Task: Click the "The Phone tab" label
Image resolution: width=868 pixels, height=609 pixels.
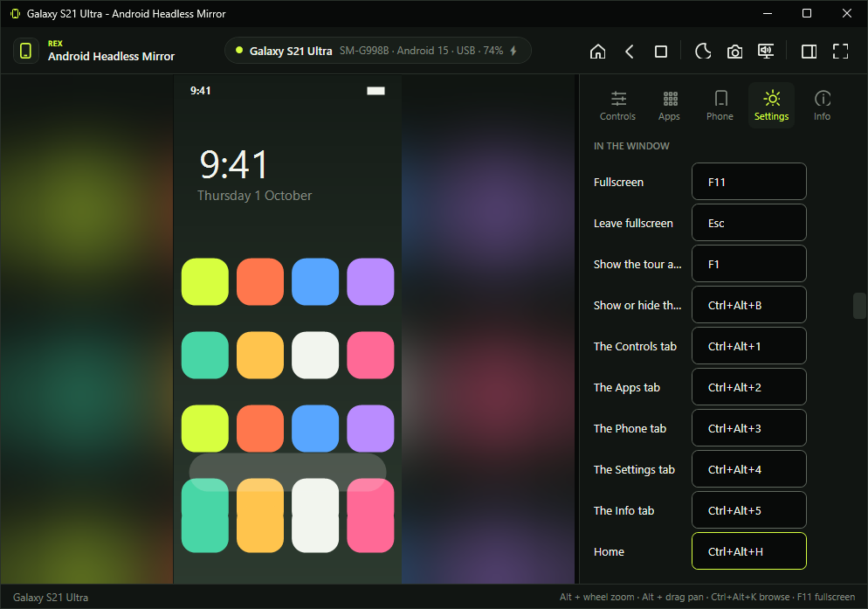Action: (630, 428)
